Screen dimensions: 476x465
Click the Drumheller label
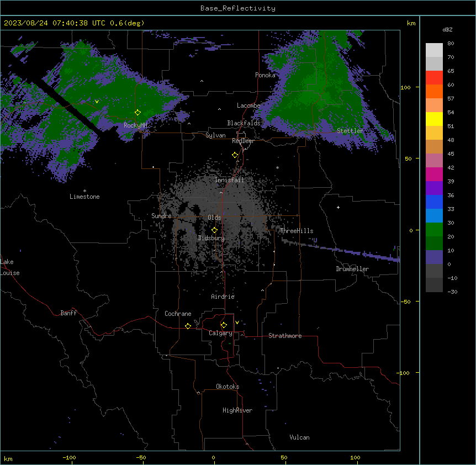[352, 269]
